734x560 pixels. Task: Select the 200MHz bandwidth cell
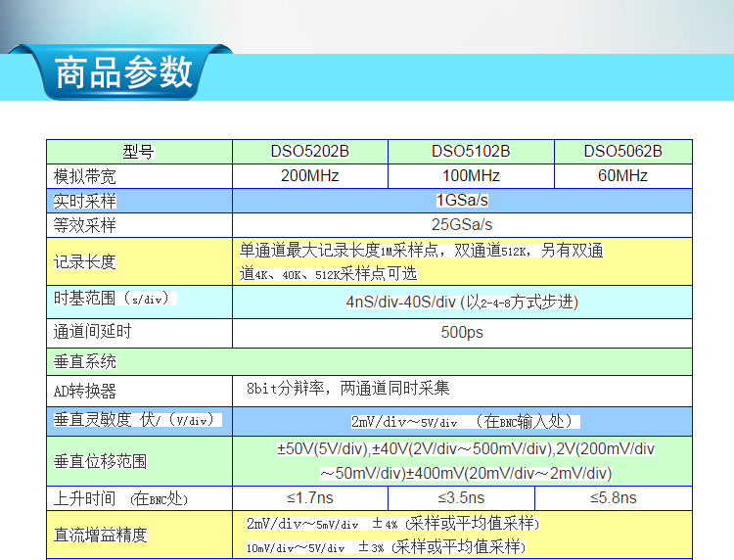click(309, 176)
